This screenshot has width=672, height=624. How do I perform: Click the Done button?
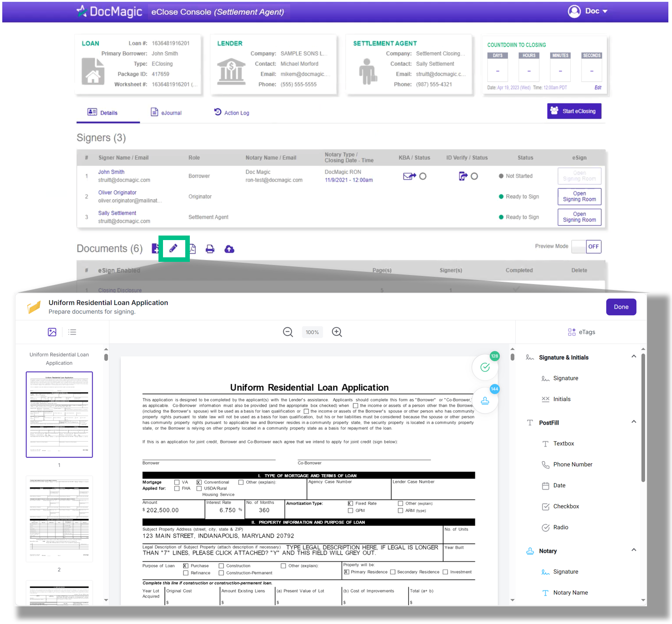[621, 307]
